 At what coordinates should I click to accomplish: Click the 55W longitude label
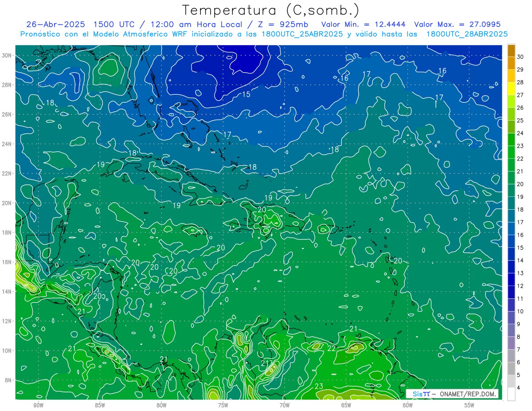click(x=469, y=405)
